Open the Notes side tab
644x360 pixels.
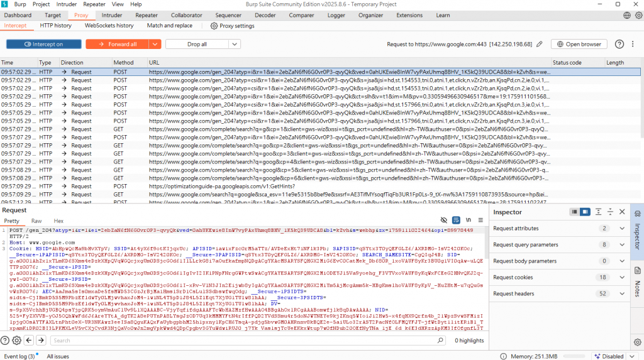pyautogui.click(x=638, y=283)
